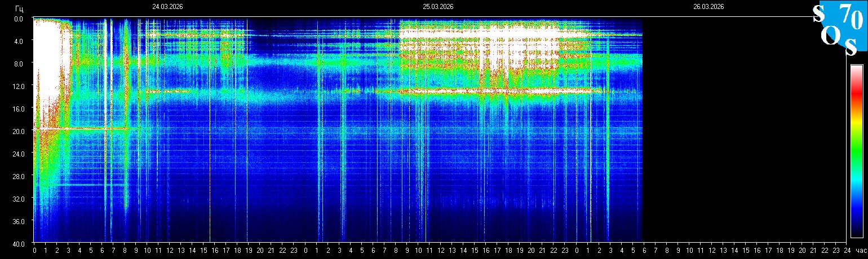Viewport: 868px width, 259px height.
Task: Click the 40.0 frequency axis label
Action: pyautogui.click(x=17, y=244)
